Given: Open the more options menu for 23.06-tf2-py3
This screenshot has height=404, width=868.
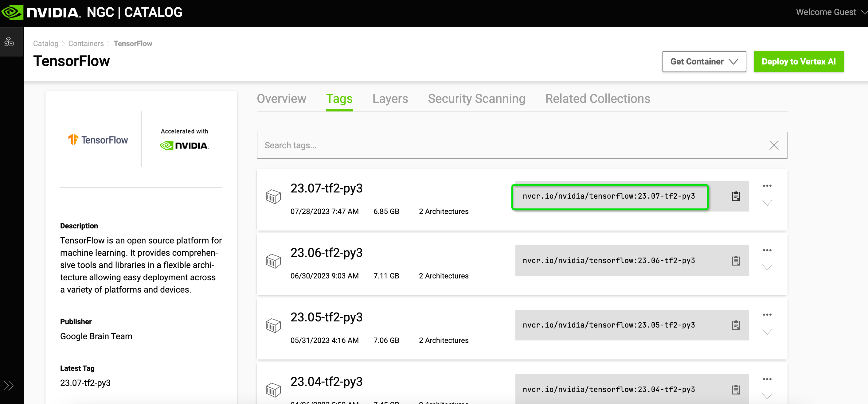Looking at the screenshot, I should pyautogui.click(x=767, y=250).
